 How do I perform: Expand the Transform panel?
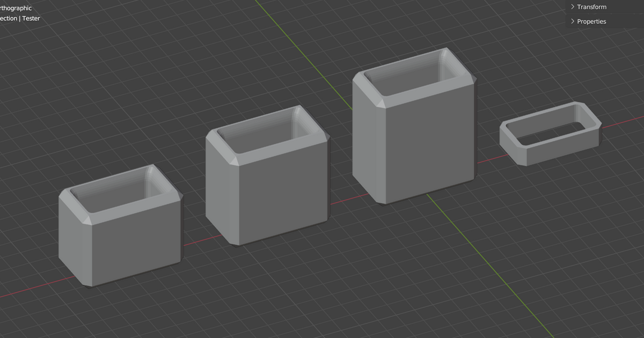coord(591,7)
